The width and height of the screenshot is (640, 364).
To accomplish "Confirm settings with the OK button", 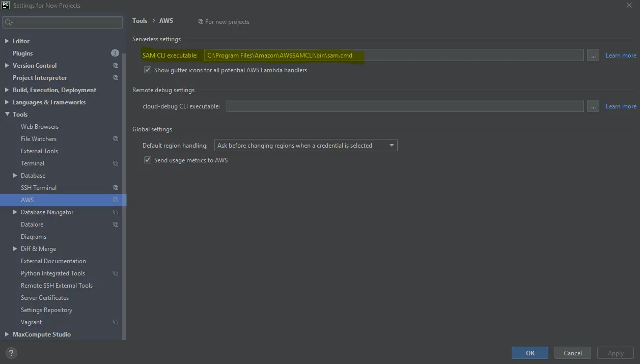I will [x=530, y=353].
